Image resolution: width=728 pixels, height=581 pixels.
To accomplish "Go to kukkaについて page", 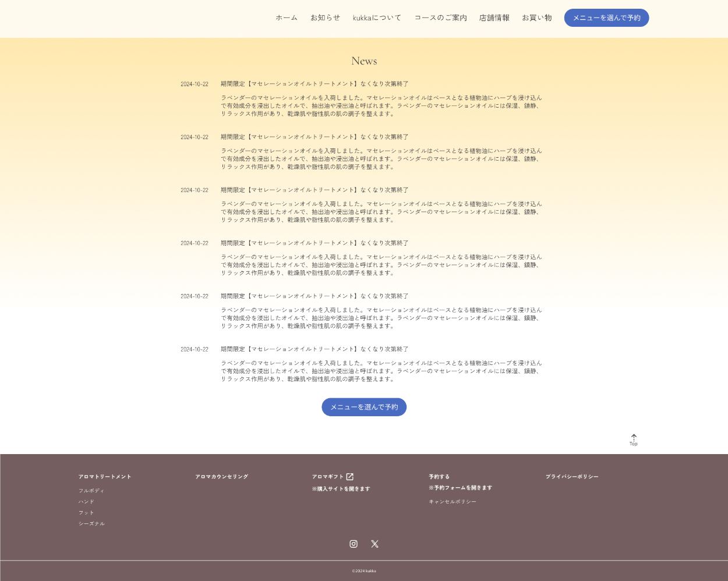I will pos(377,18).
